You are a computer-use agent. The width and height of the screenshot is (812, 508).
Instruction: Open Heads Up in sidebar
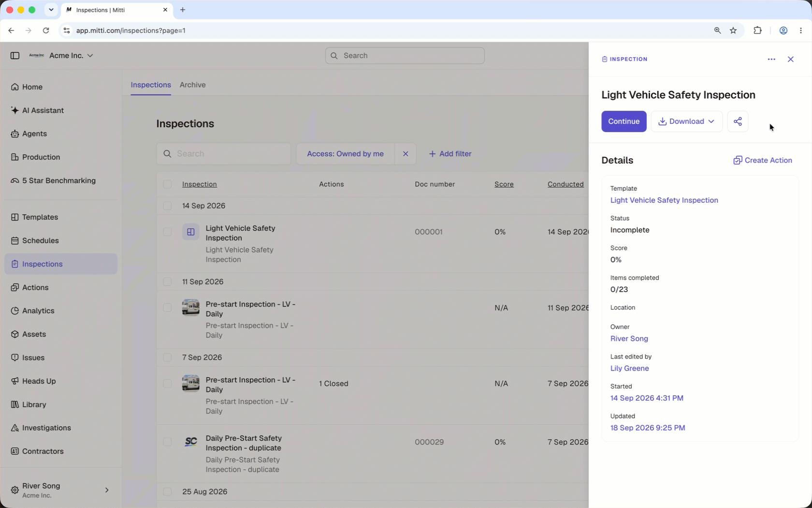pos(60,381)
